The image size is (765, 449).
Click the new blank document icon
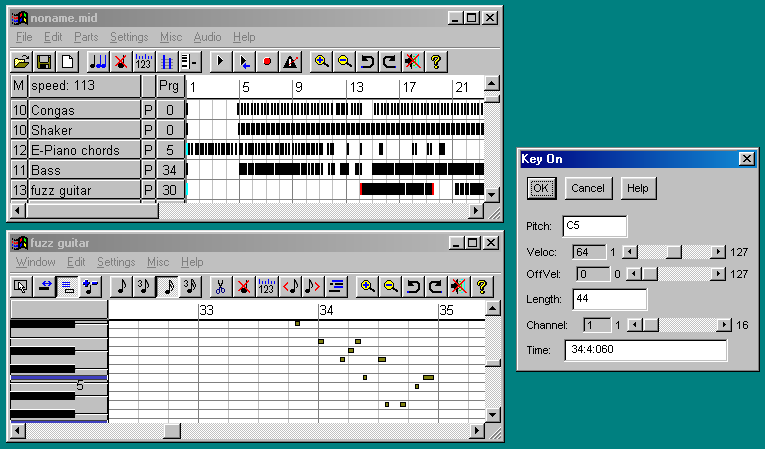pyautogui.click(x=67, y=61)
